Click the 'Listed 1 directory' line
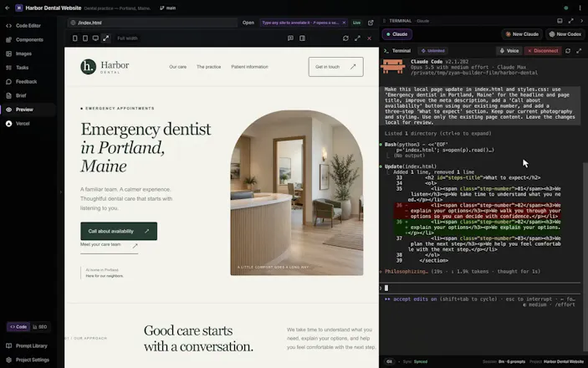This screenshot has width=588, height=368. point(437,134)
